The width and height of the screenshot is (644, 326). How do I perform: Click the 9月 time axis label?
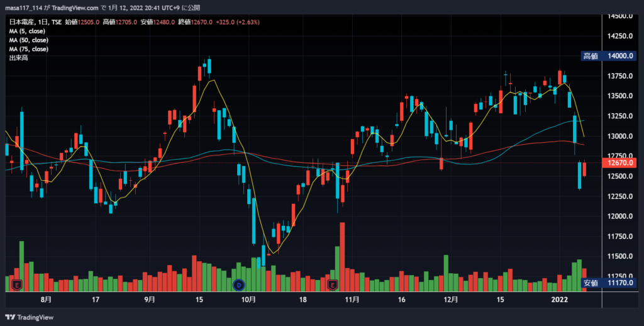pos(150,300)
